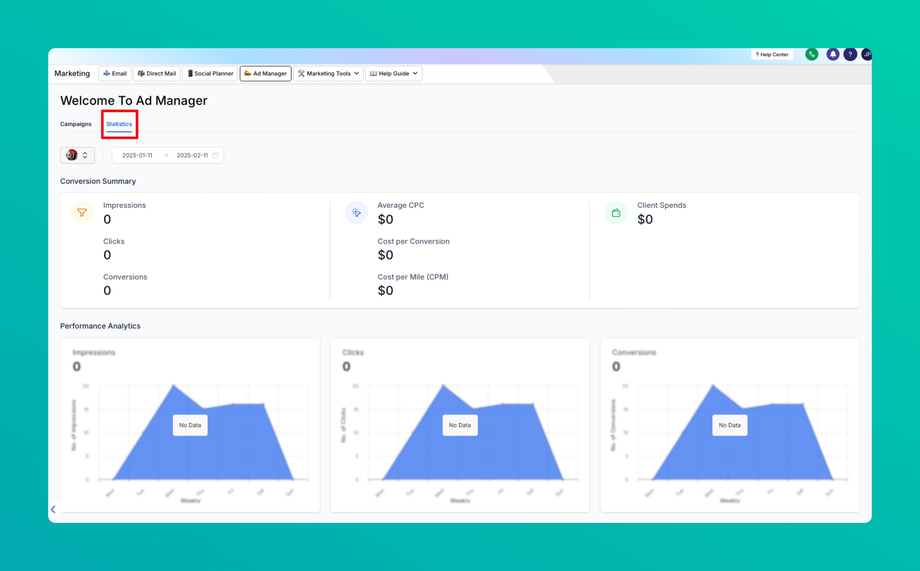Click the green phone call icon
This screenshot has height=571, width=920.
(811, 55)
